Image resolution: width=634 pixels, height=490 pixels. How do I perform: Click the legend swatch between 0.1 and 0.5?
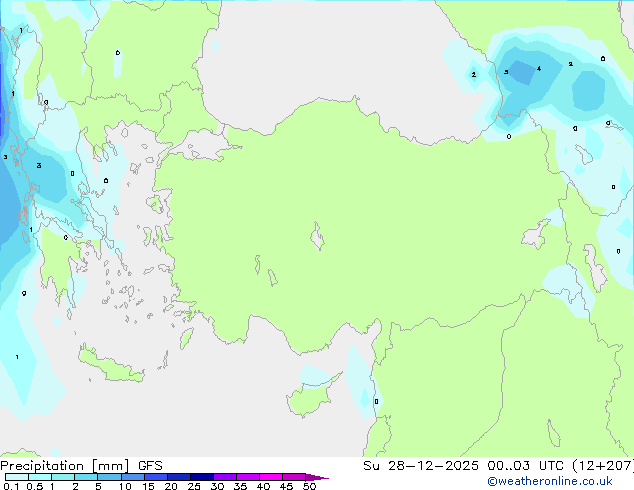click(17, 477)
